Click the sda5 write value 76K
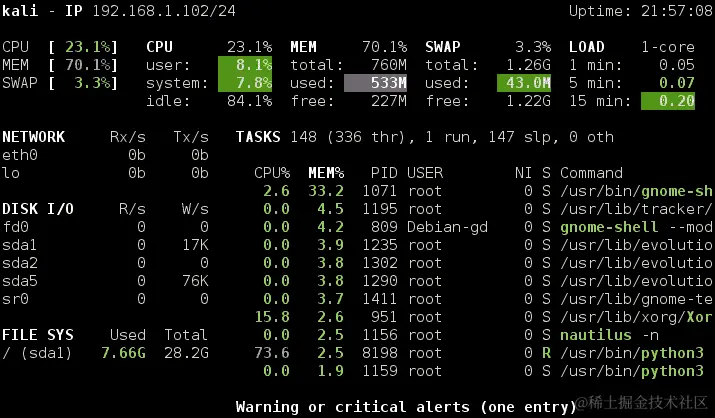The image size is (715, 418). pyautogui.click(x=195, y=281)
